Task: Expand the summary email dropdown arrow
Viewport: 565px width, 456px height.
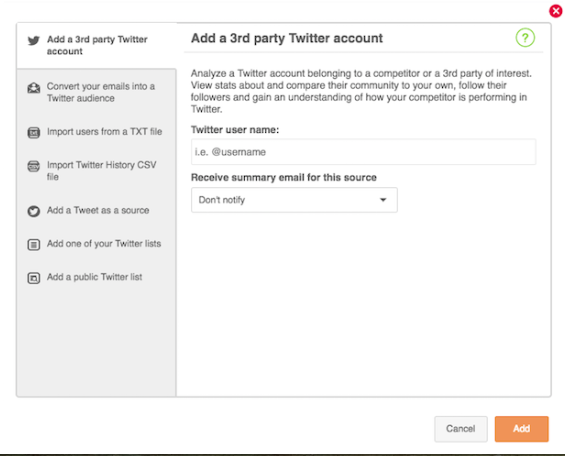Action: point(383,200)
